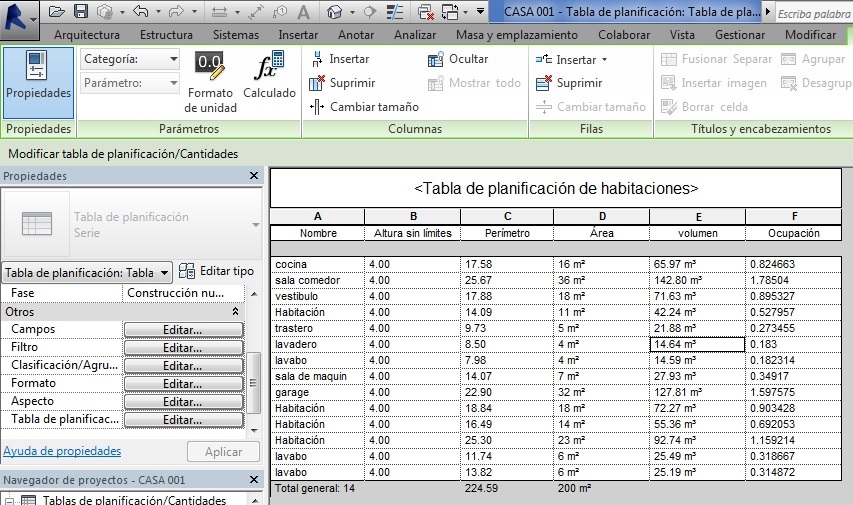The width and height of the screenshot is (853, 505).
Task: Insert a column with Insertar in Columnas
Action: 340,59
